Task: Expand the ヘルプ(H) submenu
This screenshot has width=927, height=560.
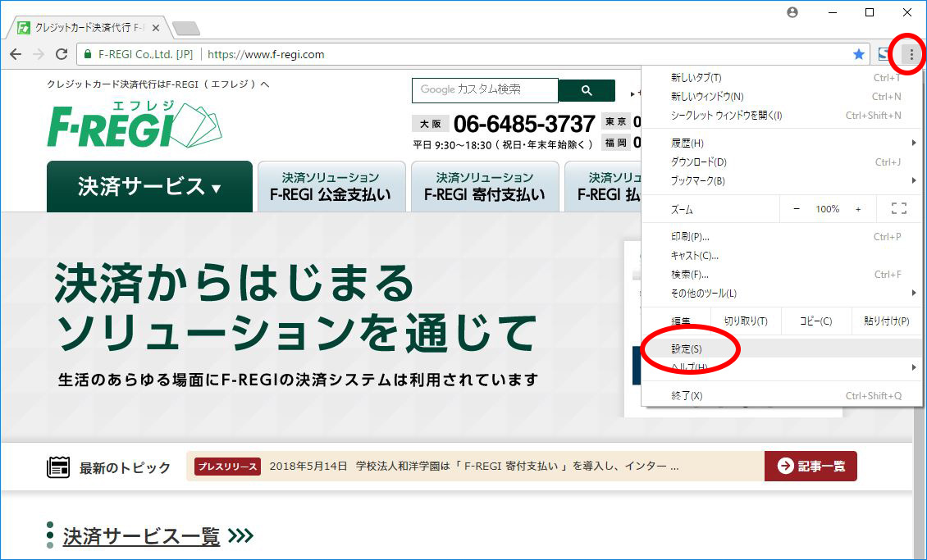Action: [782, 367]
